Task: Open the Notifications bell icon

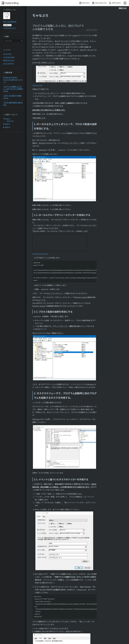Action: 110,3
